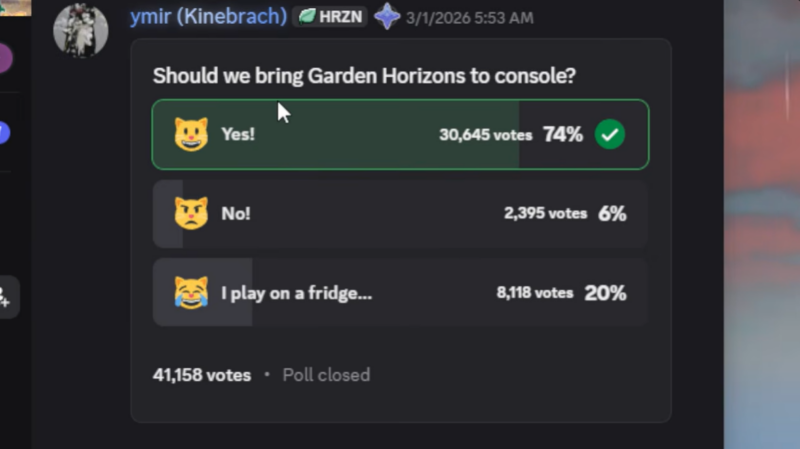The height and width of the screenshot is (449, 800).
Task: Click the HRZN server tag badge
Action: 330,17
